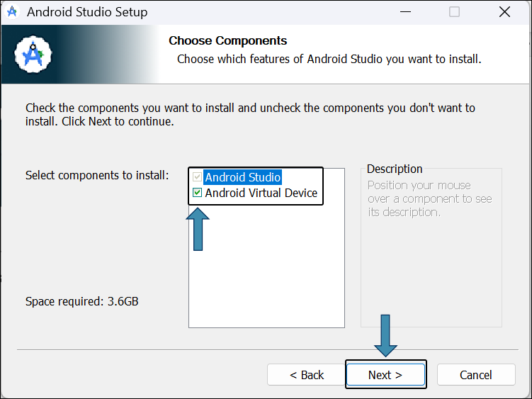Click the Description box placeholder text
The width and height of the screenshot is (532, 399).
pyautogui.click(x=429, y=198)
